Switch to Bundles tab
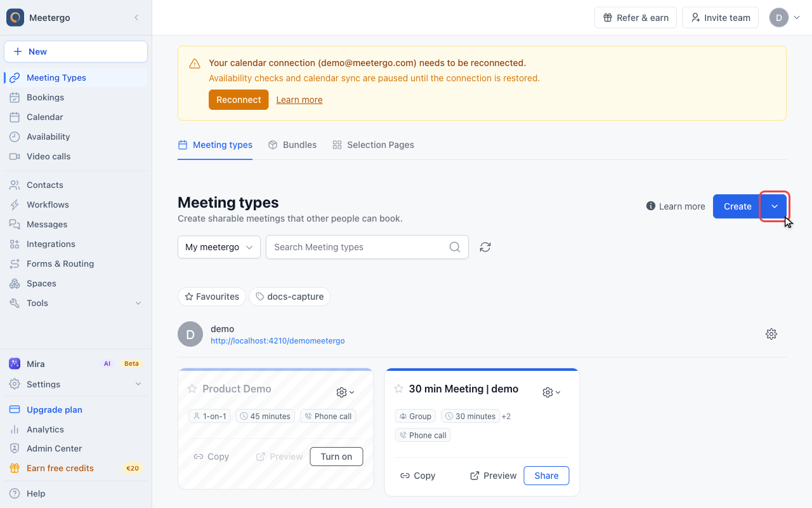 pos(292,145)
